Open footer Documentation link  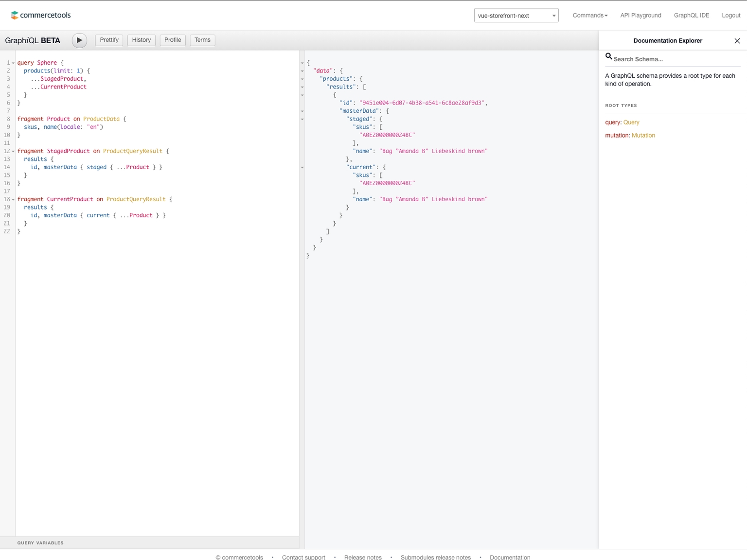510,557
